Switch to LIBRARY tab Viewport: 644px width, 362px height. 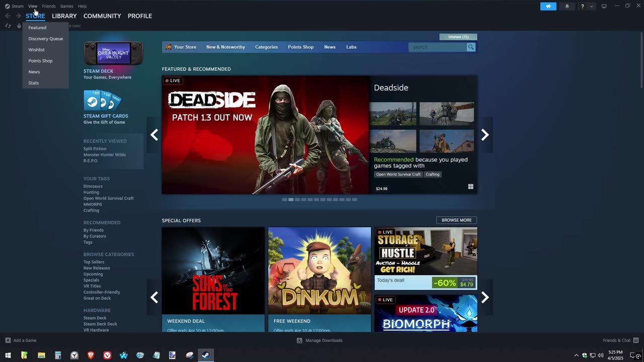pos(64,16)
